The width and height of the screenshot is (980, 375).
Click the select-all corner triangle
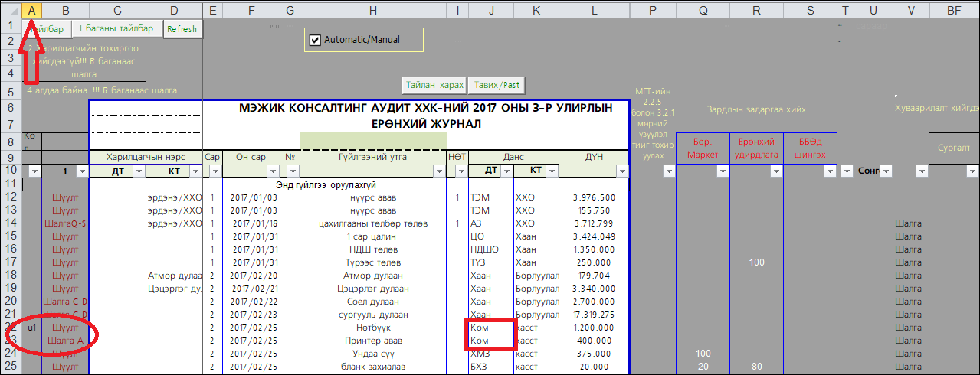(11, 10)
